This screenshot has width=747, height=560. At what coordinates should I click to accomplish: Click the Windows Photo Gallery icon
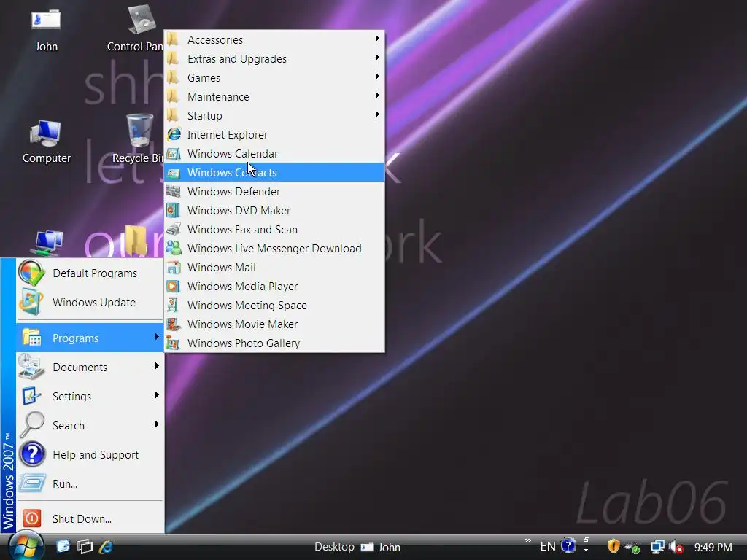pyautogui.click(x=174, y=343)
